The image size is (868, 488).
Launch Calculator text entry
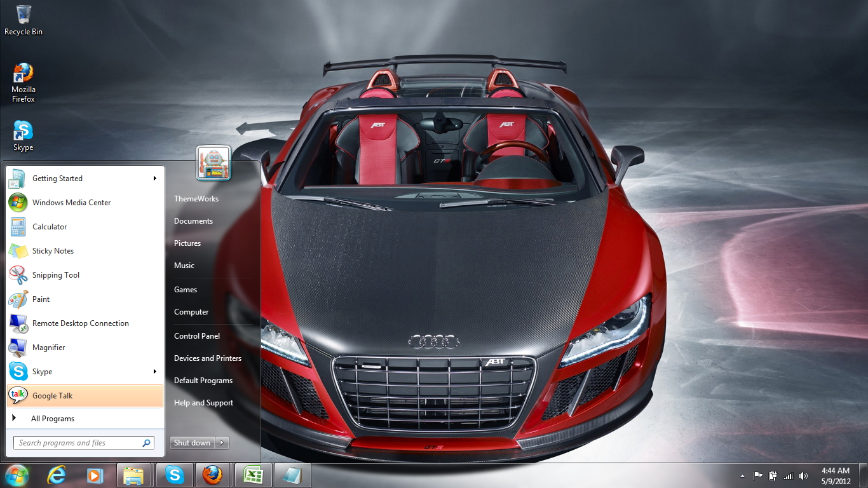point(50,227)
